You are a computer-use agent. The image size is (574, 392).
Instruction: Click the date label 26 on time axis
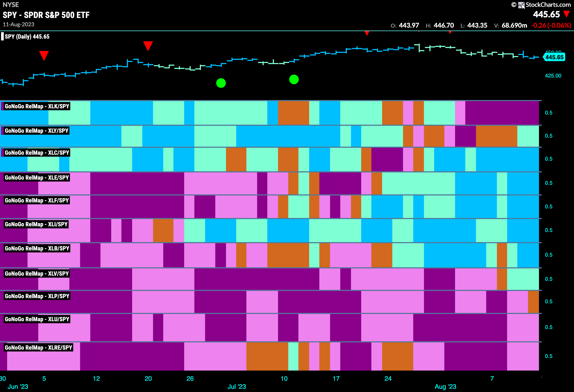pyautogui.click(x=190, y=379)
